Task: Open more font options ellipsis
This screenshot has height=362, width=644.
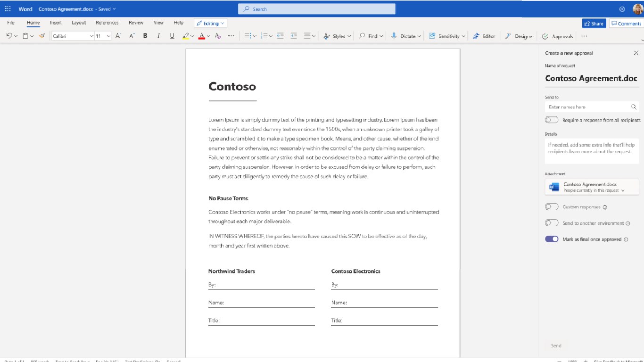Action: 231,36
